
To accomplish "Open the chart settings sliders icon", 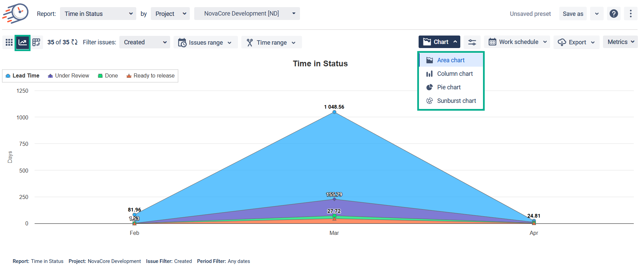I will [472, 42].
